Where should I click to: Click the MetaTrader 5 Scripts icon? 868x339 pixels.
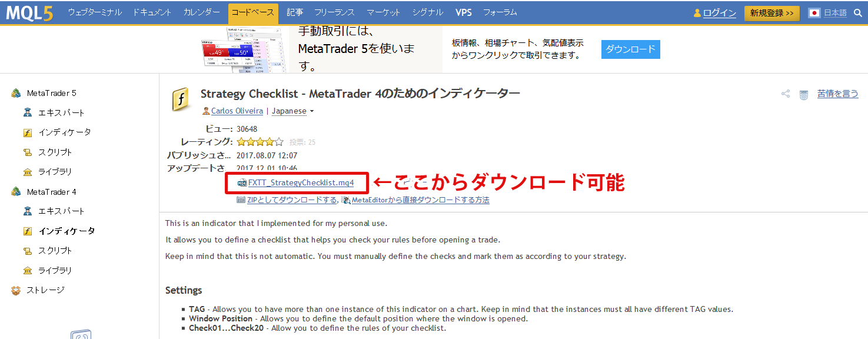pos(27,152)
